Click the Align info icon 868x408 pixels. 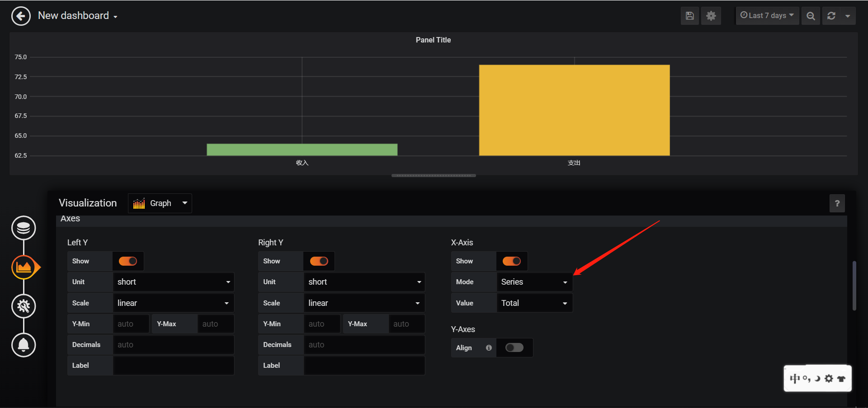click(x=489, y=348)
